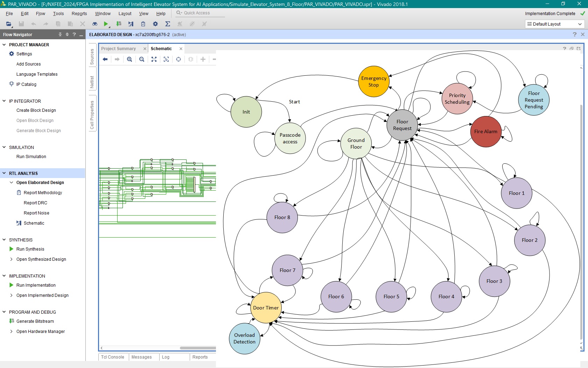Open the Default Layout dropdown
The image size is (588, 368).
(x=555, y=24)
